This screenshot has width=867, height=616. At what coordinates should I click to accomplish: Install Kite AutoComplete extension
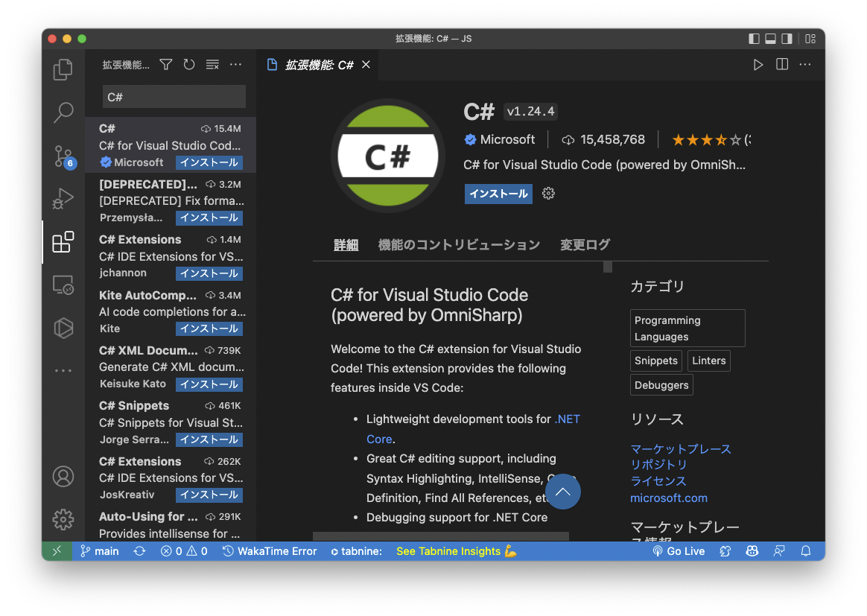[x=209, y=328]
